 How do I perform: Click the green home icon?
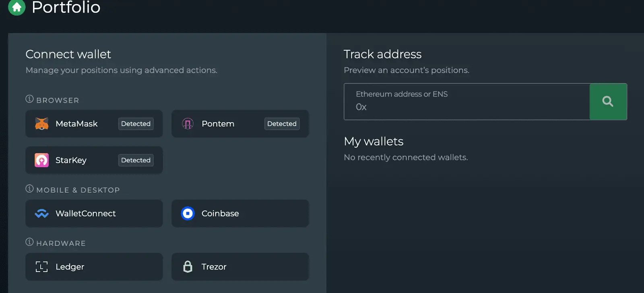pyautogui.click(x=17, y=7)
